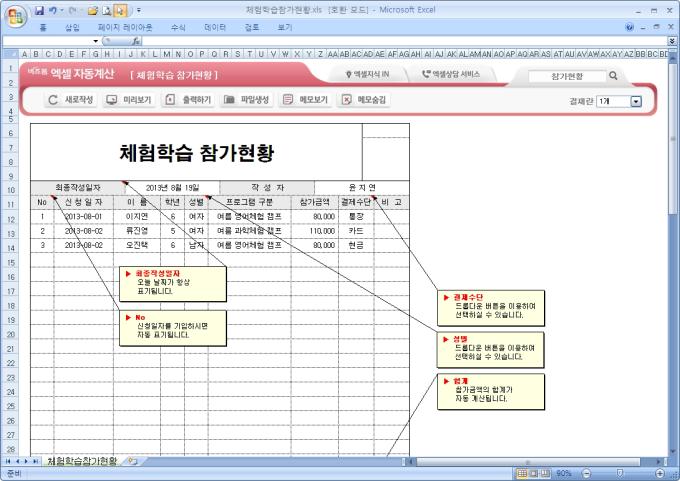Click the search field containing 참가현황
The height and width of the screenshot is (481, 680).
tap(567, 76)
